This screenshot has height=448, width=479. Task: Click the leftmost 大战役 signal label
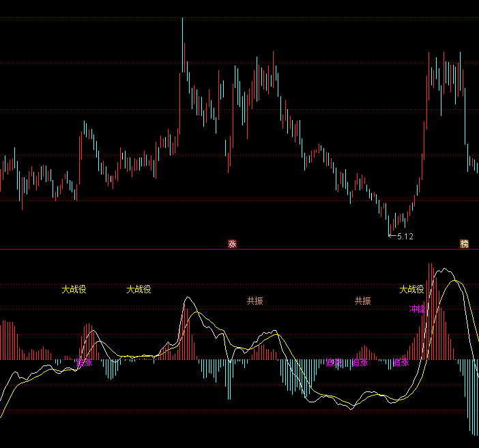(x=74, y=289)
